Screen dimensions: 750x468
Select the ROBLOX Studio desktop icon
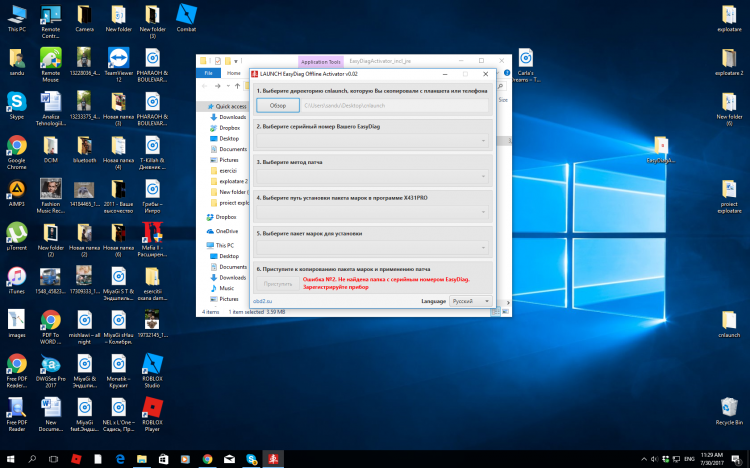[152, 364]
